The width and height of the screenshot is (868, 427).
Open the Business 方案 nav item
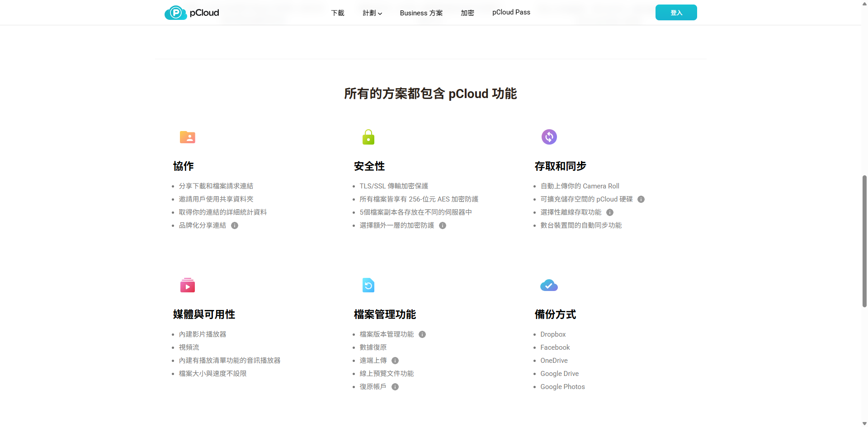tap(421, 13)
